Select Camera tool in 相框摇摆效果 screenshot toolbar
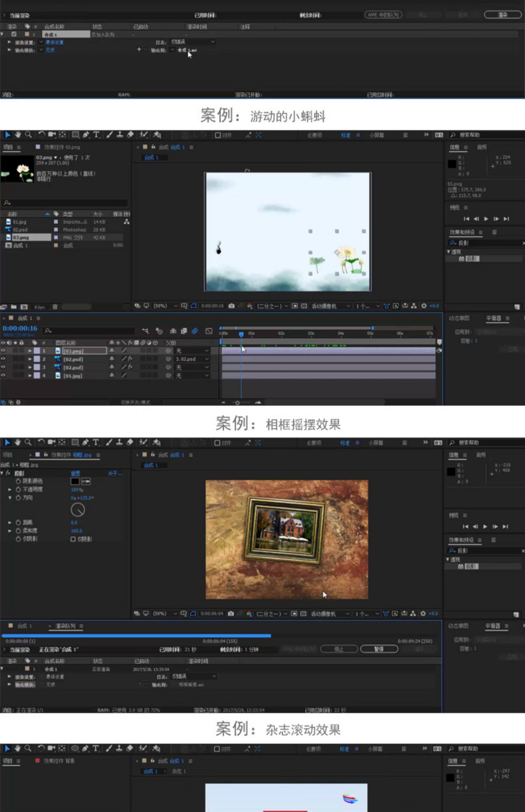525x812 pixels. 52,442
